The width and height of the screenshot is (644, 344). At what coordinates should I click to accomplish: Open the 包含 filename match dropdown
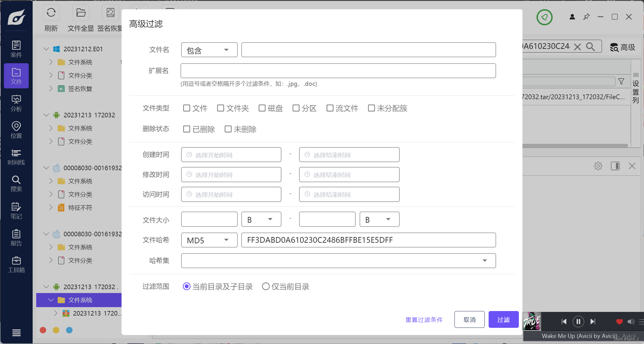pyautogui.click(x=209, y=50)
